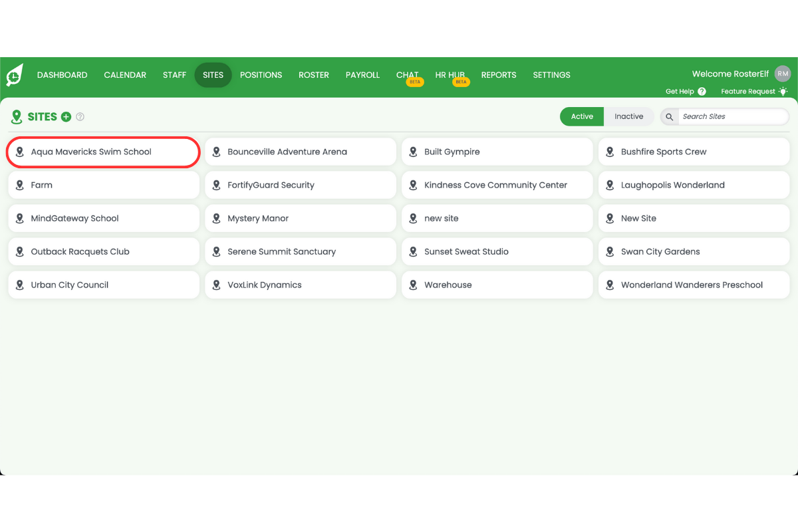Screen dimensions: 798x532
Task: Click the question mark beside SITES heading
Action: point(80,117)
